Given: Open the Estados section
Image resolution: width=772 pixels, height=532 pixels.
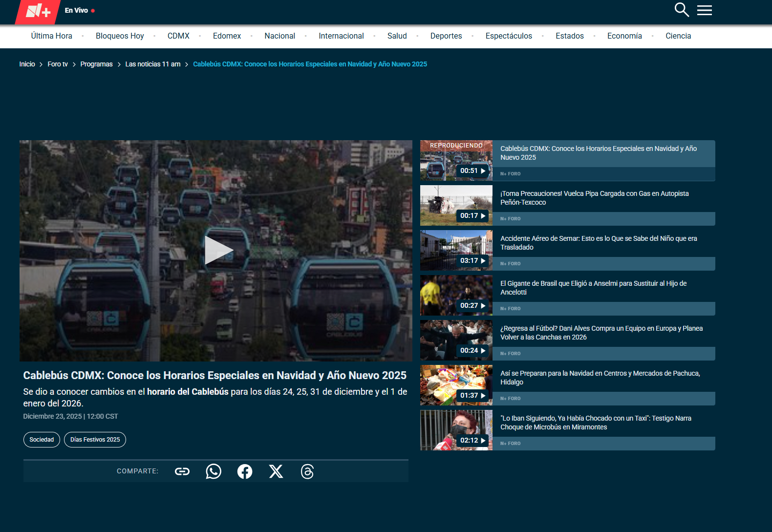Looking at the screenshot, I should pyautogui.click(x=570, y=36).
